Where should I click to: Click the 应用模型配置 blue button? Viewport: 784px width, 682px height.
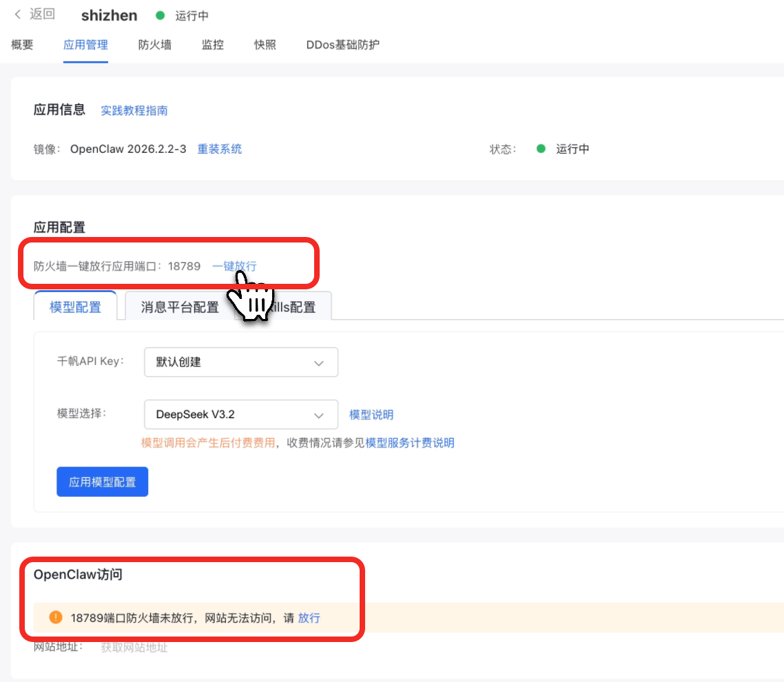pos(102,482)
